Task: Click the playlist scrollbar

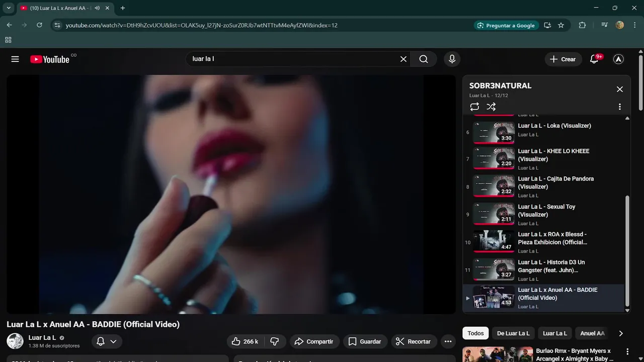Action: click(x=627, y=251)
